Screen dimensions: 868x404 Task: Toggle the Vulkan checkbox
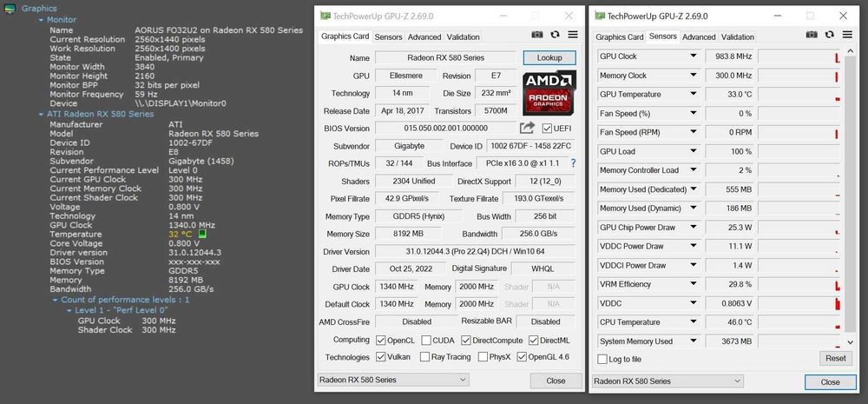click(x=380, y=357)
